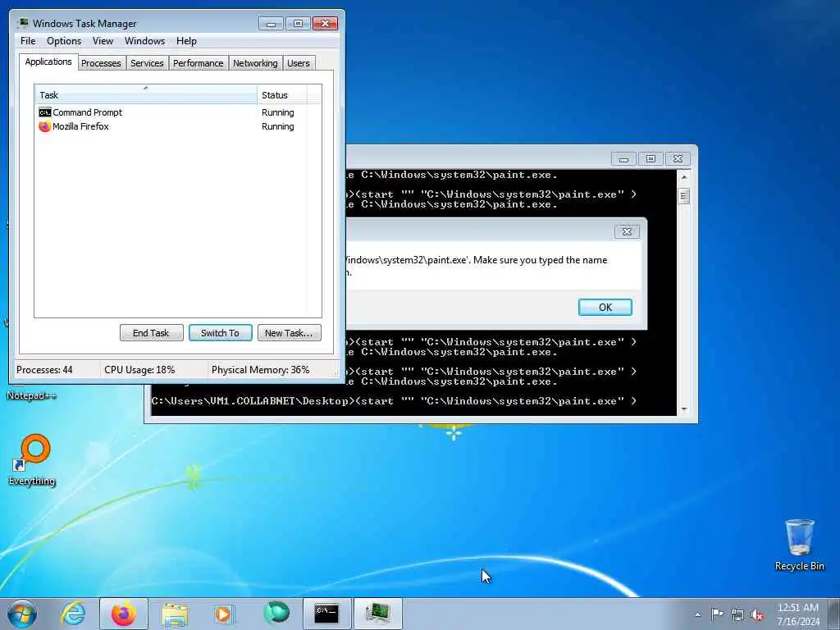Click the Command Prompt scrollbar thumb
The width and height of the screenshot is (840, 630).
point(683,196)
